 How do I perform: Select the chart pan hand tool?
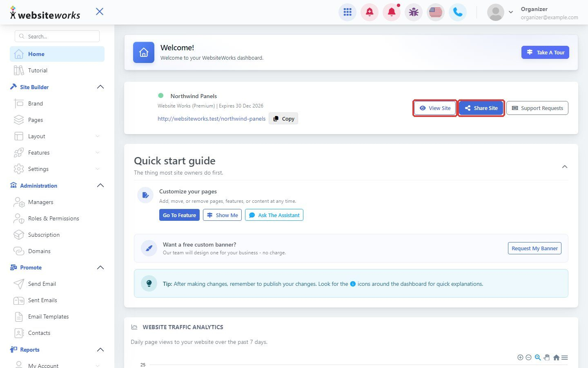click(x=547, y=357)
